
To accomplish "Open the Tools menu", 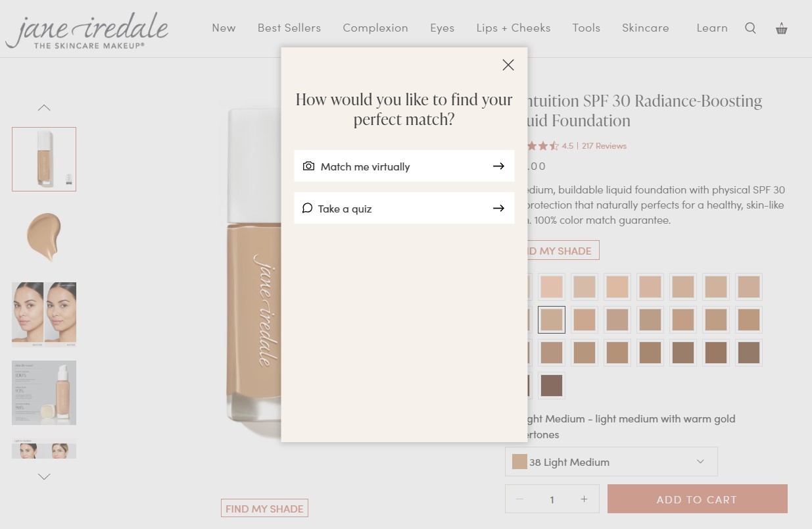I will click(x=586, y=28).
